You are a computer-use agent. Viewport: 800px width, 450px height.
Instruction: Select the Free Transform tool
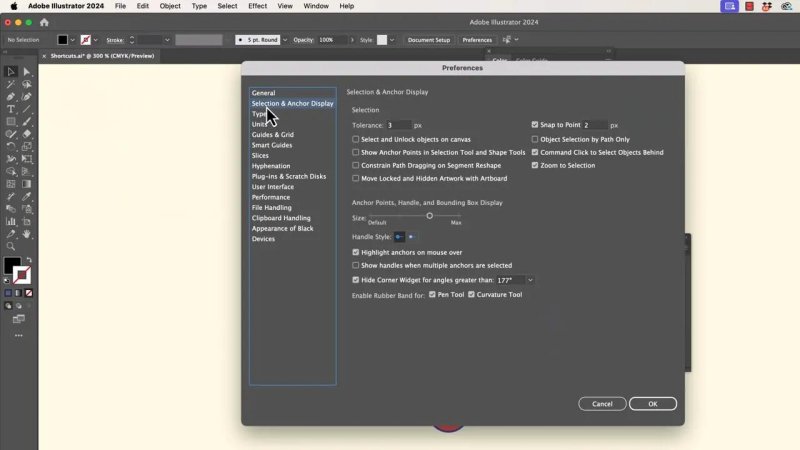tap(27, 159)
